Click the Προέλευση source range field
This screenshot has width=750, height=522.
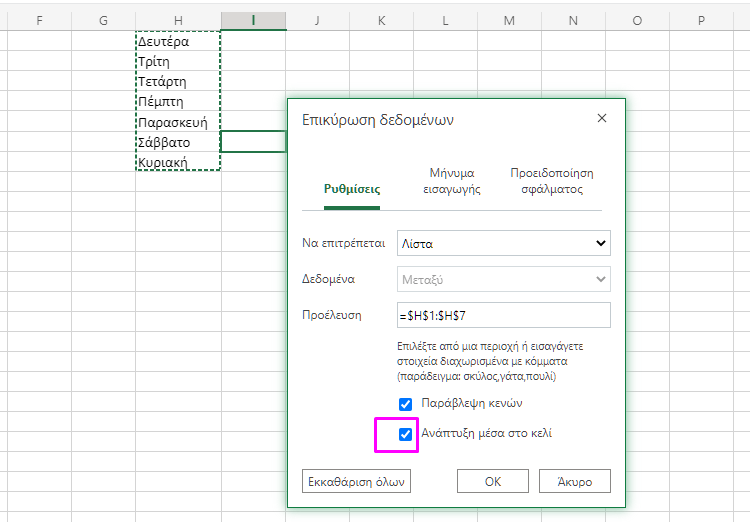(x=504, y=315)
